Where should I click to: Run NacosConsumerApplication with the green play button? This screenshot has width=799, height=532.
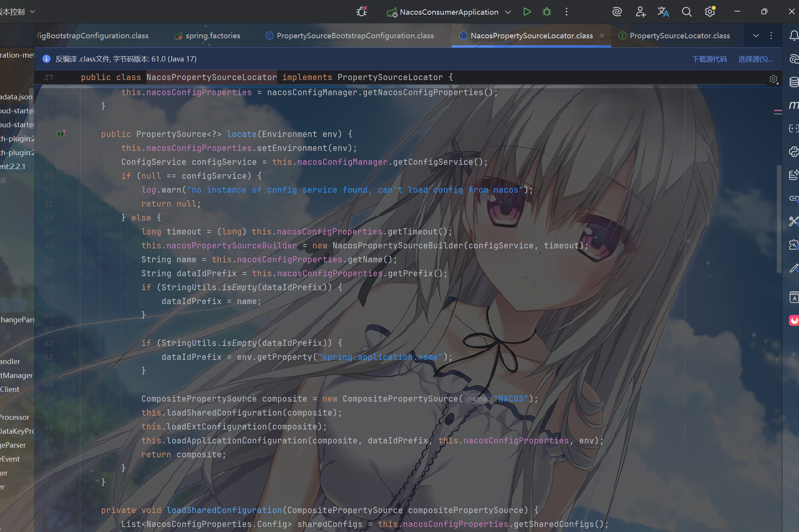click(x=527, y=12)
